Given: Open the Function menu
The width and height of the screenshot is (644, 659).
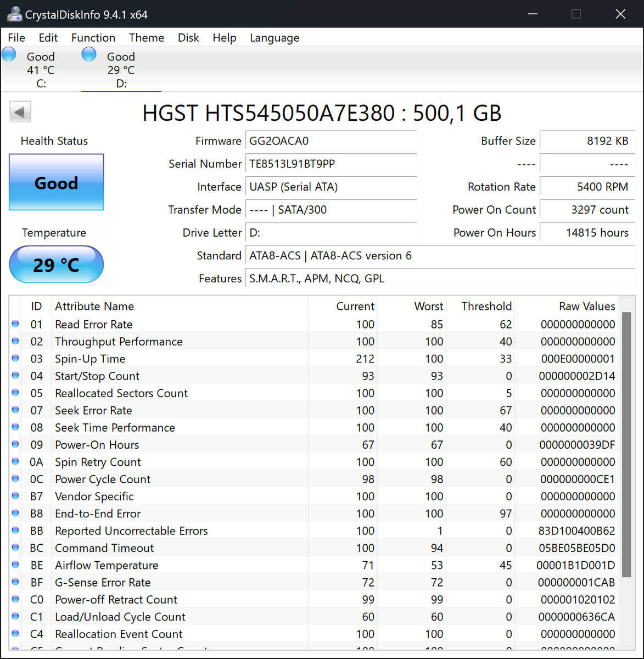Looking at the screenshot, I should (x=93, y=37).
